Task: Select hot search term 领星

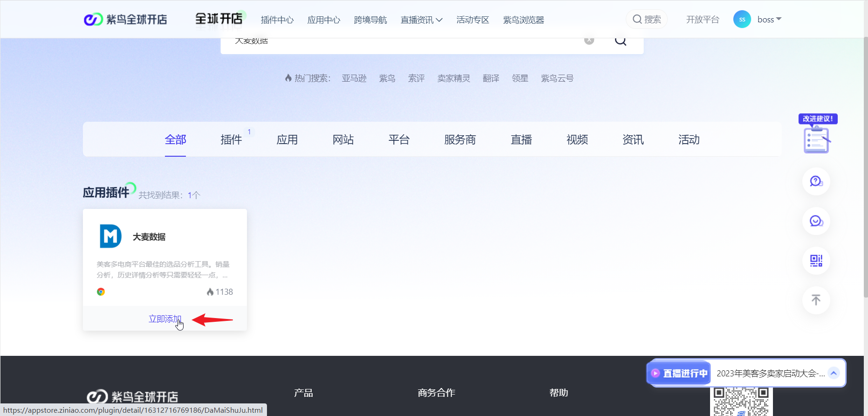Action: click(x=520, y=78)
